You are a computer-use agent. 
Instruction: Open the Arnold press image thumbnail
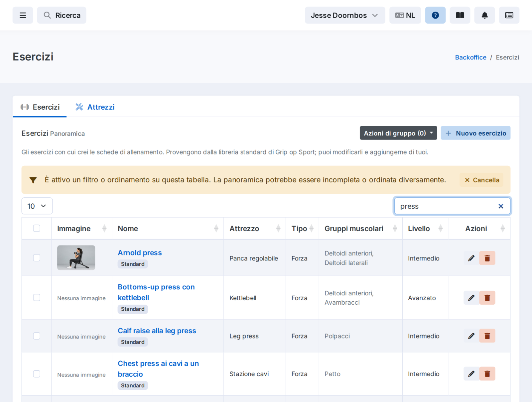pos(76,258)
